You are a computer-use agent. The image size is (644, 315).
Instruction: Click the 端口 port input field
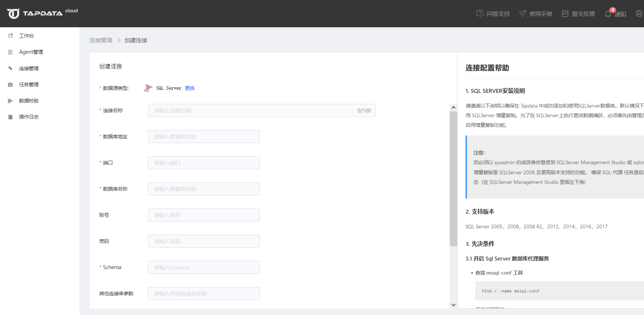coord(204,163)
